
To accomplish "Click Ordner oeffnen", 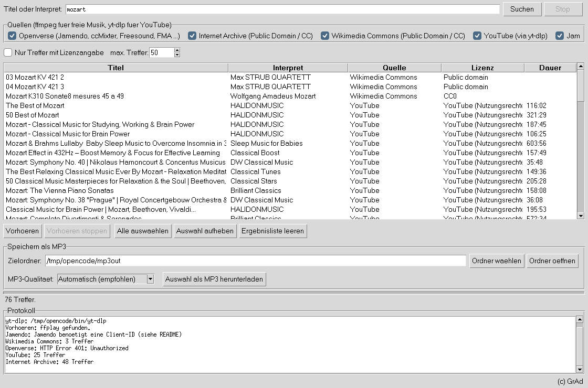I will [x=552, y=261].
